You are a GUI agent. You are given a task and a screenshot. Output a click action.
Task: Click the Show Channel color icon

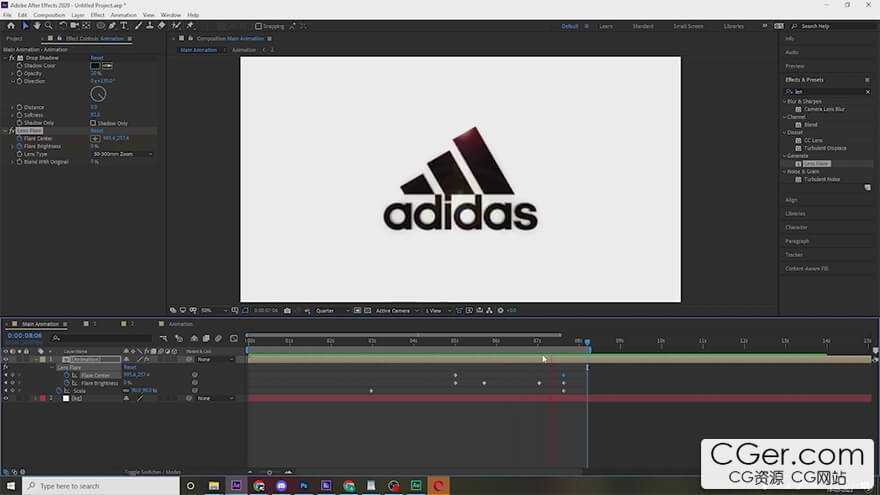[308, 310]
